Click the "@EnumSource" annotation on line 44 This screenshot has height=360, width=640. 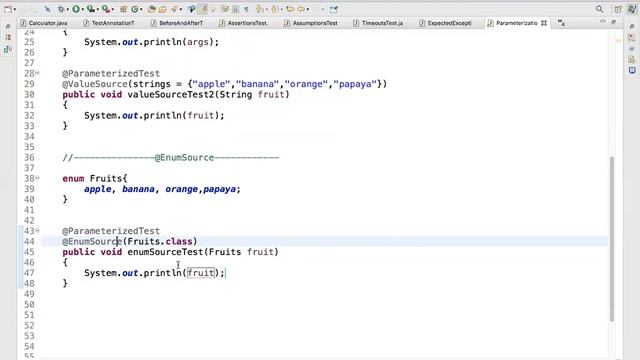(92, 241)
